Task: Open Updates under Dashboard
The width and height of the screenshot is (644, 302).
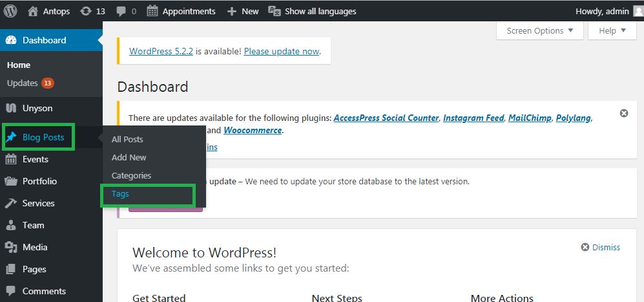Action: [x=22, y=83]
